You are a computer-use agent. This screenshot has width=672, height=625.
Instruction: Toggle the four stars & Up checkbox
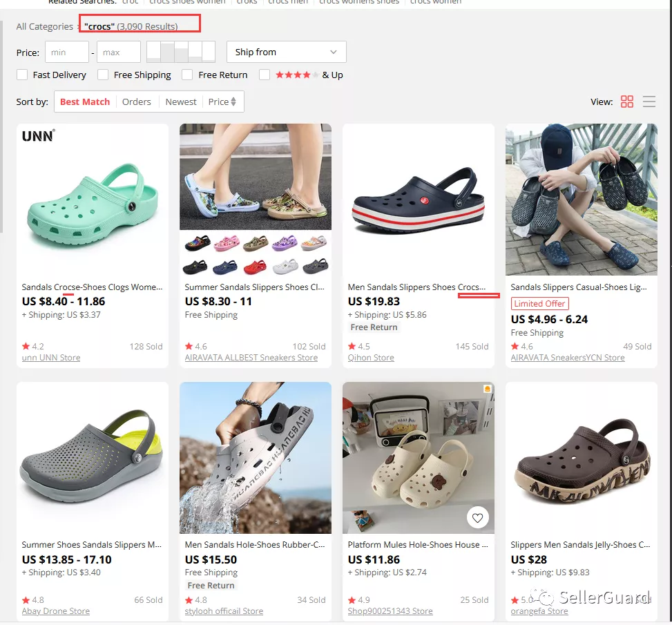pos(265,75)
